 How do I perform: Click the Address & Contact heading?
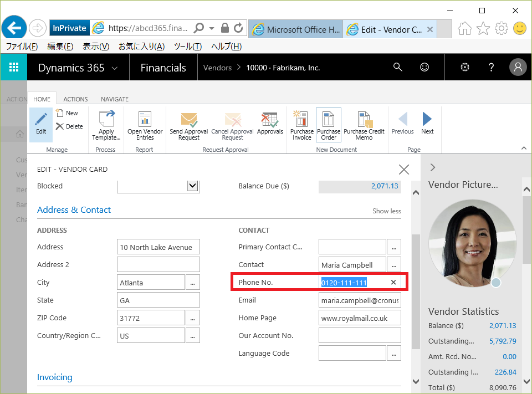click(74, 209)
